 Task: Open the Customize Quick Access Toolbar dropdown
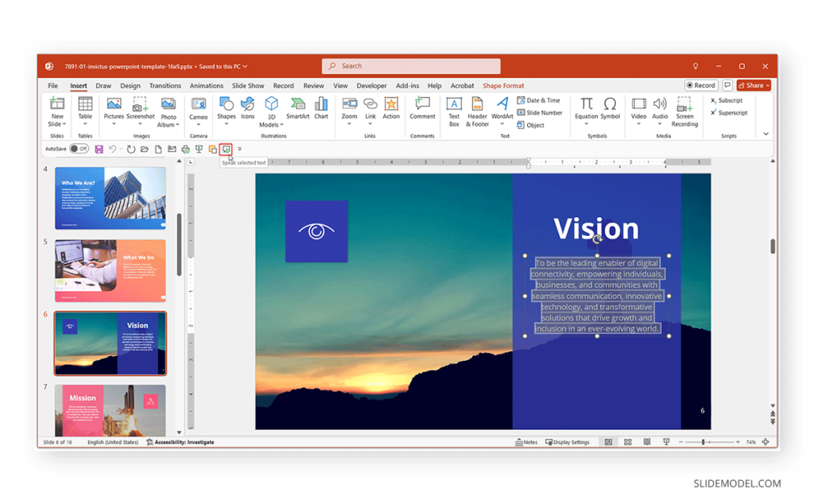[x=239, y=149]
